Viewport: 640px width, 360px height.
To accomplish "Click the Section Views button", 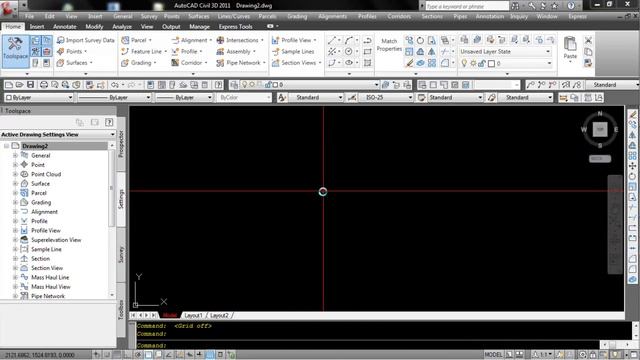I will (x=297, y=62).
